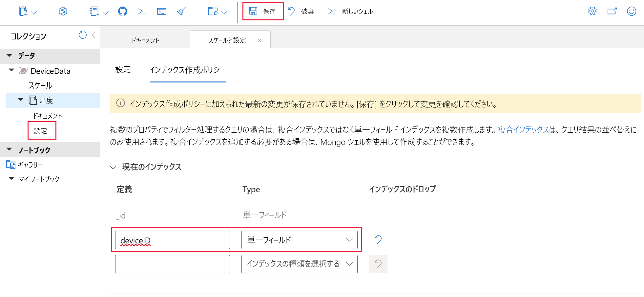Collapse the コレクション side panel
The height and width of the screenshot is (297, 644).
[93, 35]
